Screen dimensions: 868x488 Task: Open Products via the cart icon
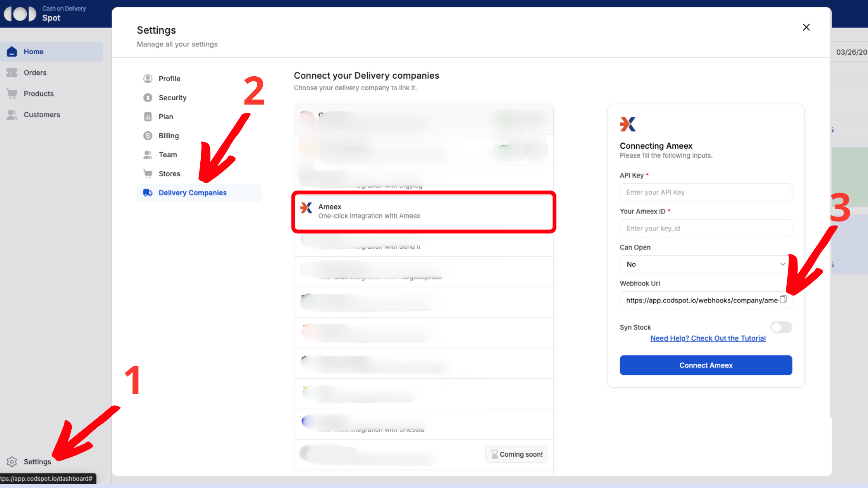tap(12, 93)
